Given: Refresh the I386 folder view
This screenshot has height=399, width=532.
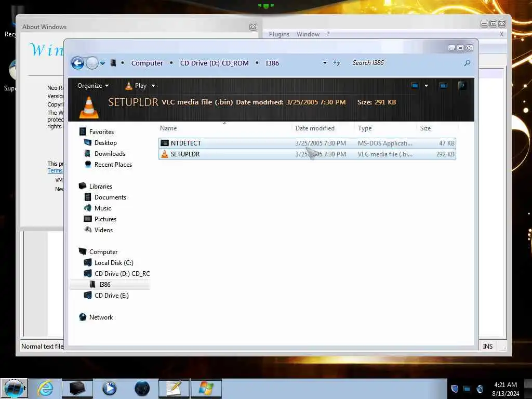Looking at the screenshot, I should (337, 63).
